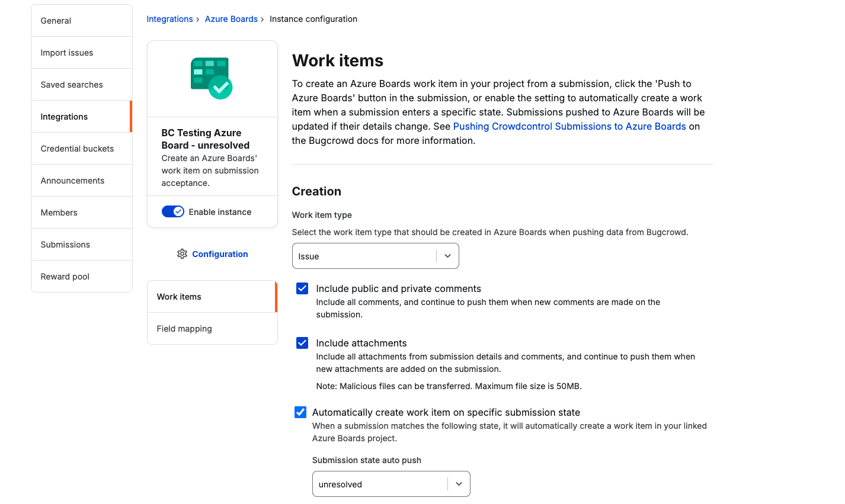Go to Credential buckets in sidebar
845x504 pixels.
pos(77,149)
